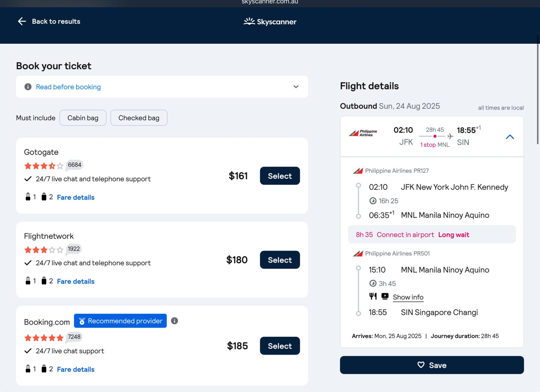
Task: Click Flightnetwork star rating
Action: click(44, 250)
